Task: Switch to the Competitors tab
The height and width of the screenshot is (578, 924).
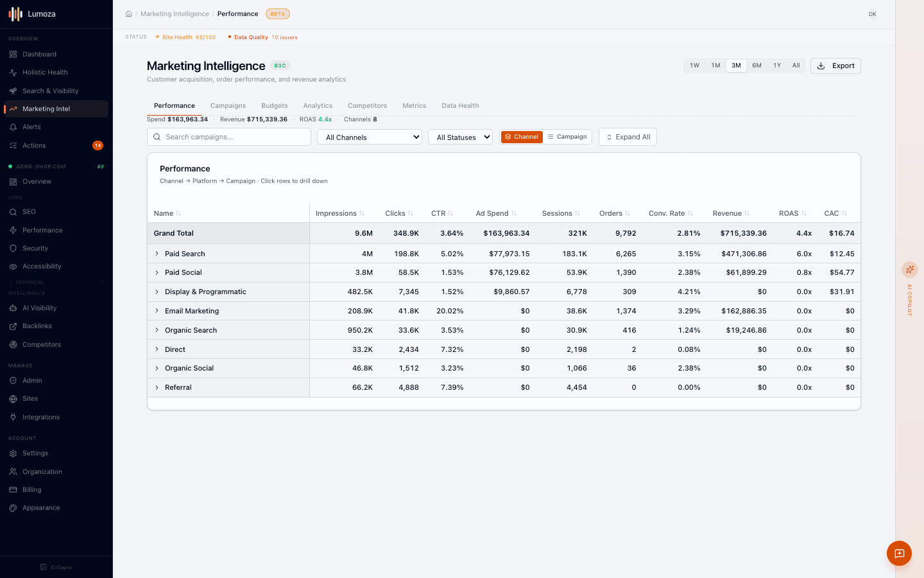Action: tap(367, 106)
